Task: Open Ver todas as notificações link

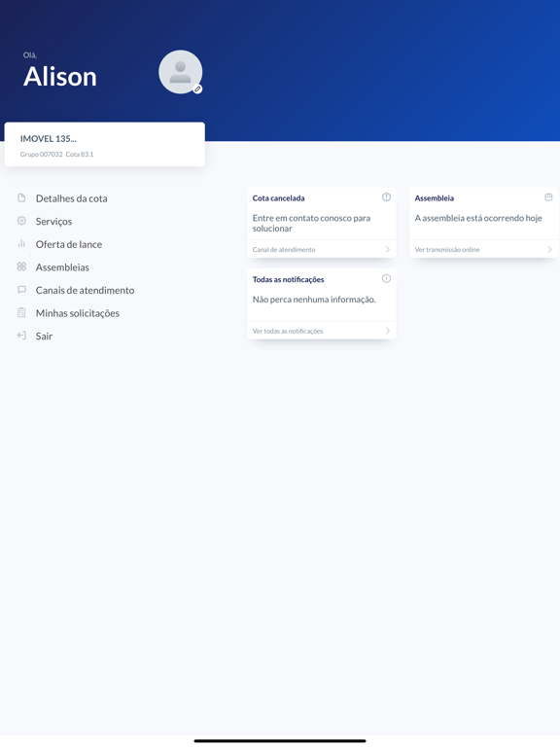Action: tap(288, 331)
